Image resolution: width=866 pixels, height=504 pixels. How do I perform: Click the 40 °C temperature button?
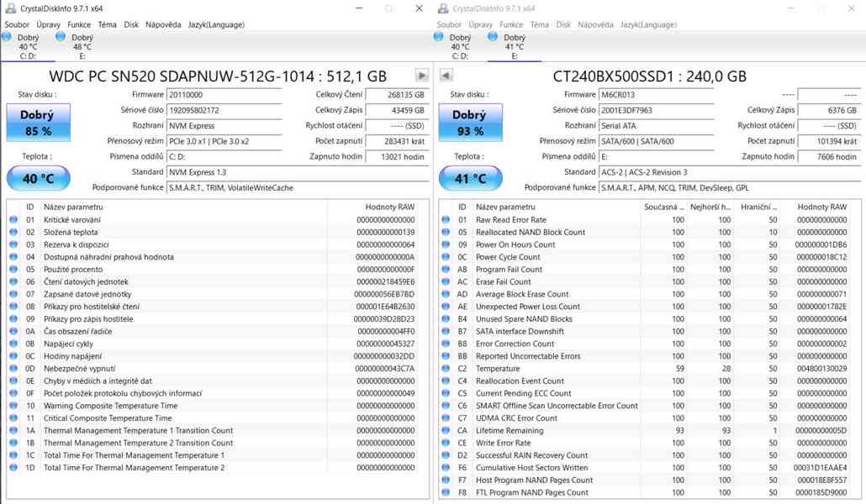[38, 178]
